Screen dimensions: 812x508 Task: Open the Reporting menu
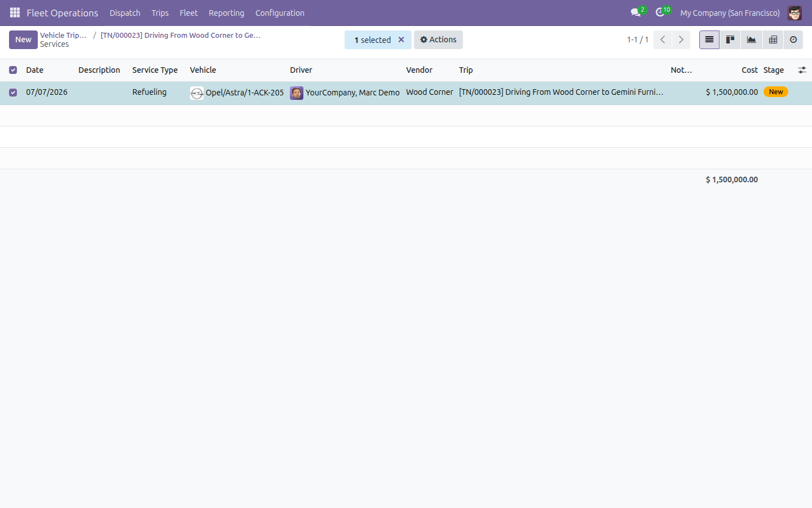click(x=226, y=12)
